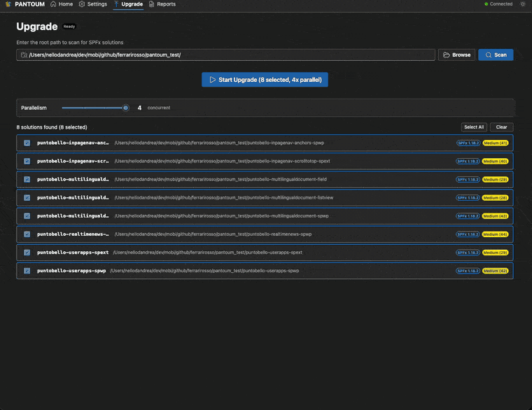Viewport: 532px width, 410px height.
Task: Click the path ending in multilingualdocument-spwp
Action: (x=222, y=216)
